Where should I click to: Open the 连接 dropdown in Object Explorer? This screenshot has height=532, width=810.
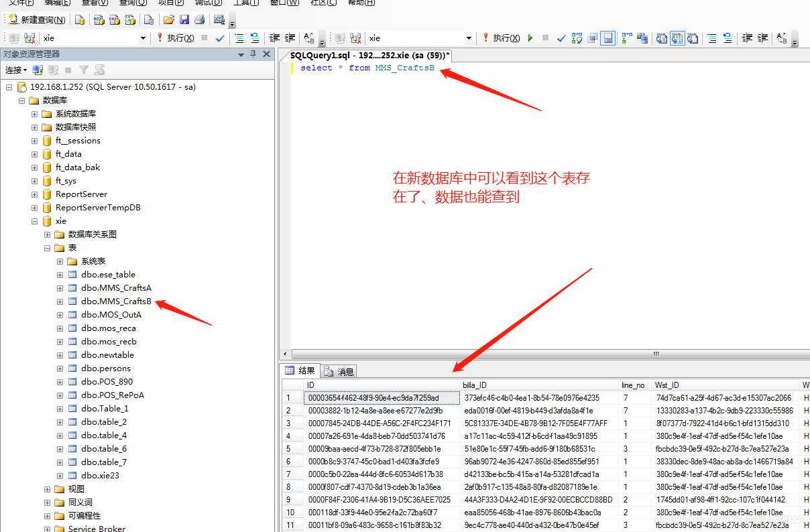point(16,70)
